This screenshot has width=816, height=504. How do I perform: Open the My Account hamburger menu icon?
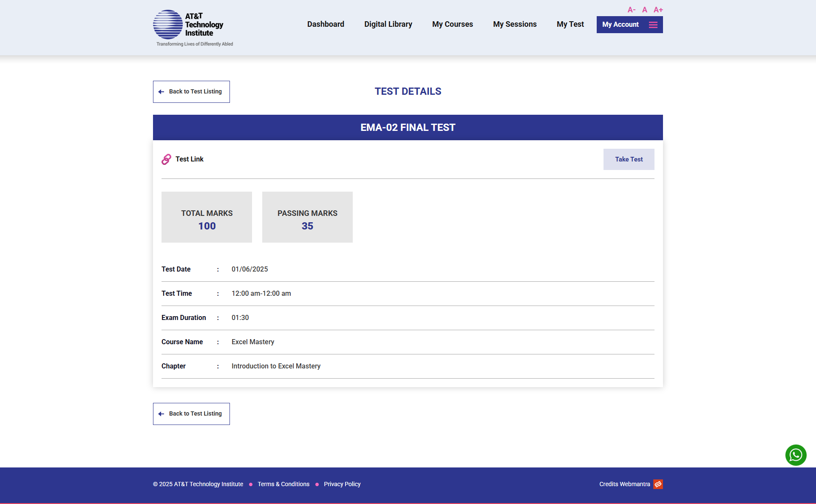click(x=653, y=25)
